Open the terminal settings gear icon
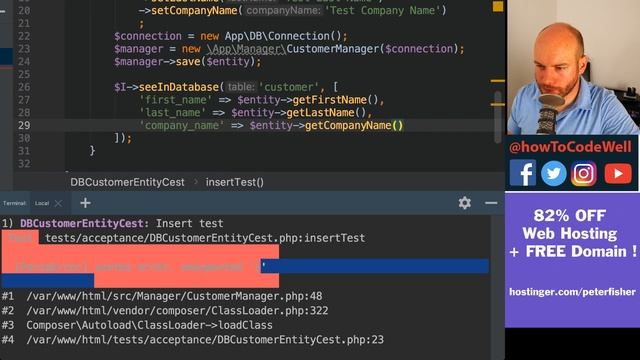 click(464, 203)
